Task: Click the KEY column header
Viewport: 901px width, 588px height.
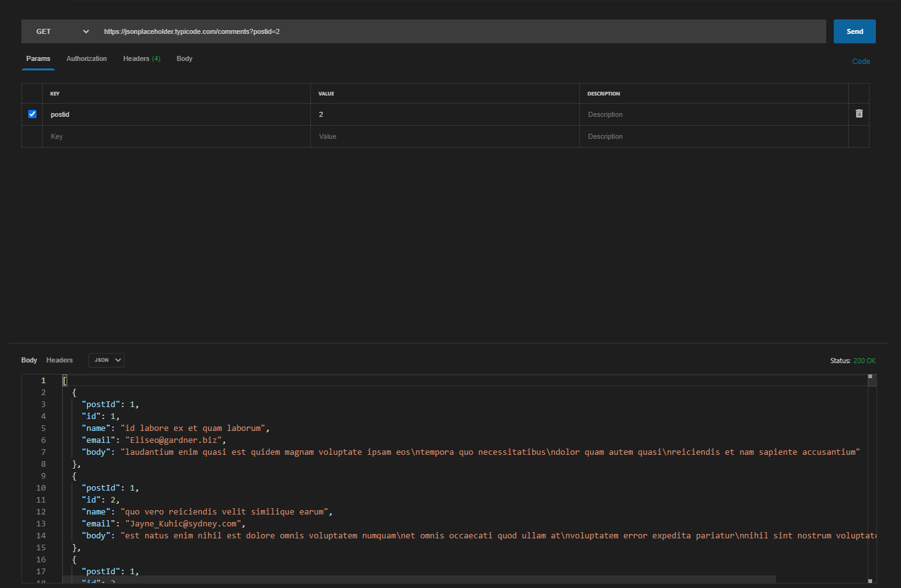Action: pyautogui.click(x=55, y=94)
